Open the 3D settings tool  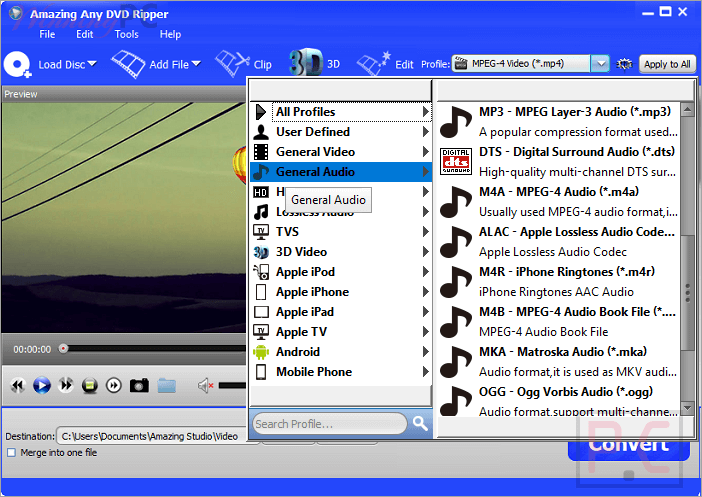coord(314,63)
